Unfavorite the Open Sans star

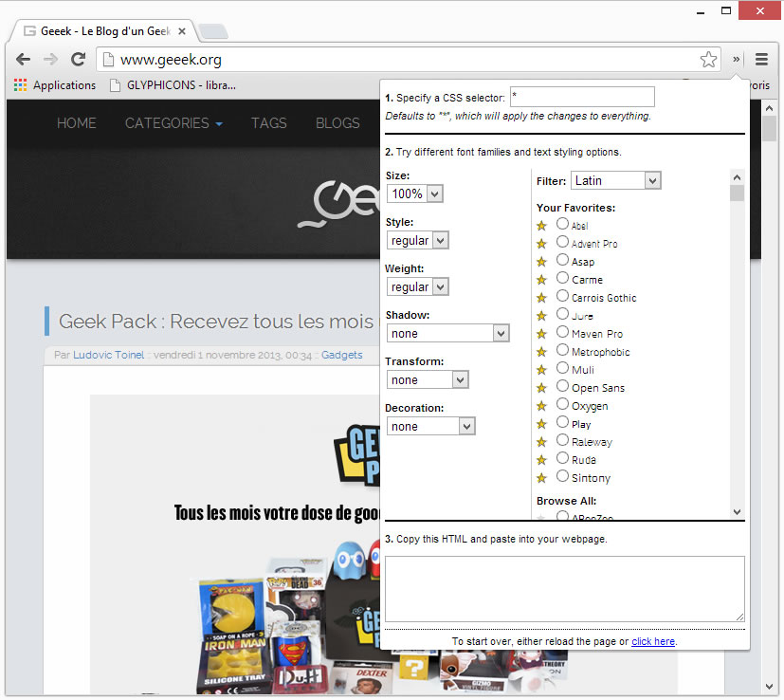coord(541,388)
